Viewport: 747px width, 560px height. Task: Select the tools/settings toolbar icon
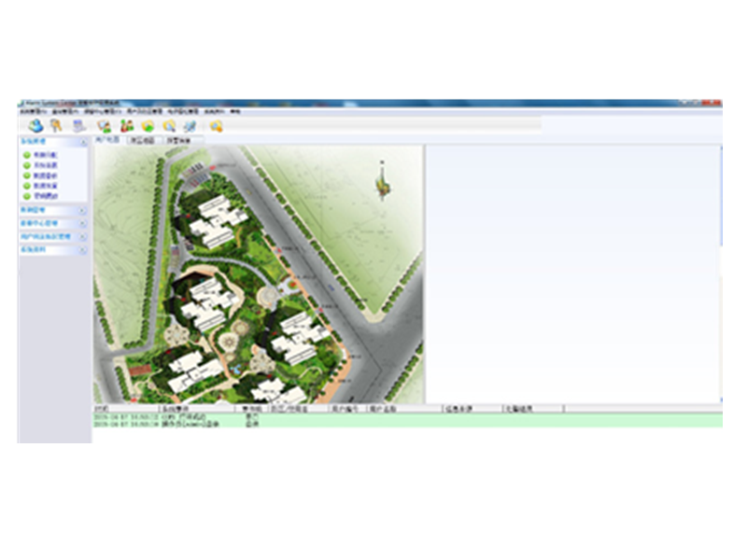(x=190, y=124)
